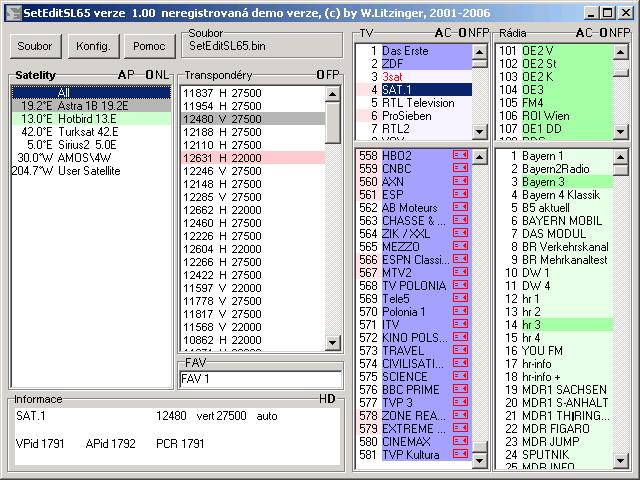Open the Soubor menu button
Screen dimensions: 640x480
coord(35,46)
